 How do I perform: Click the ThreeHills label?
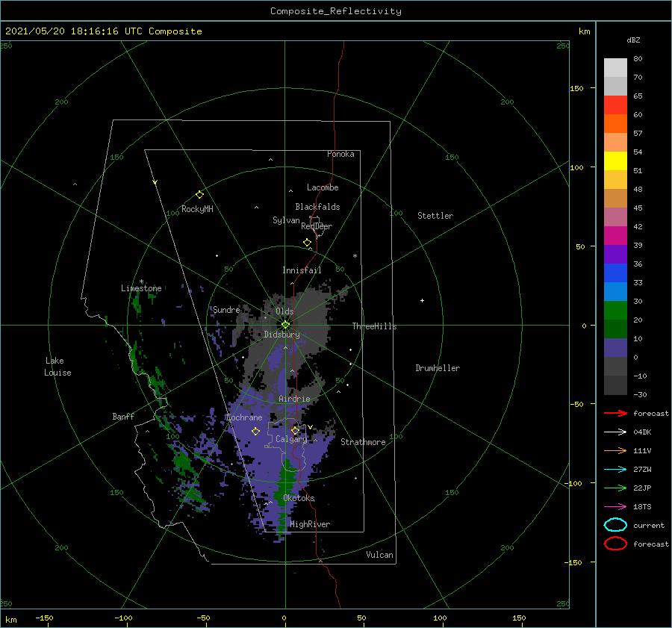[x=374, y=326]
